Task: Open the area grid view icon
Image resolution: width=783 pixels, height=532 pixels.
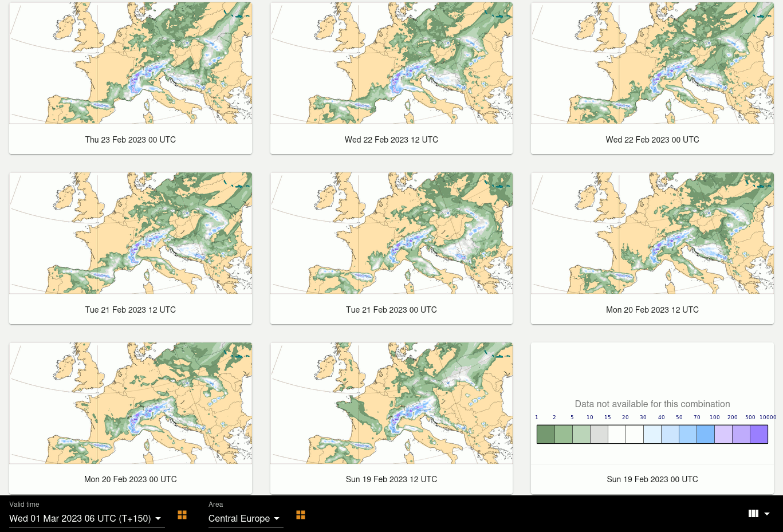Action: (301, 515)
